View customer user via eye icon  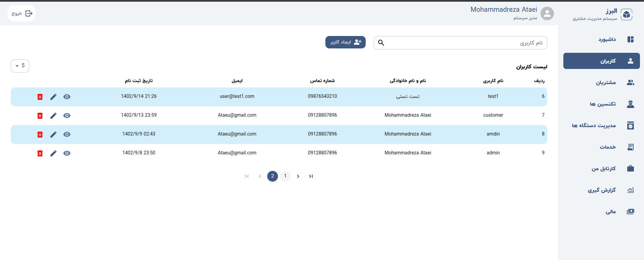point(67,116)
